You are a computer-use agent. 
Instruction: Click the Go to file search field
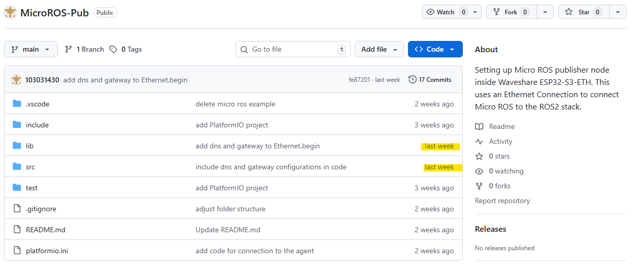pyautogui.click(x=292, y=50)
